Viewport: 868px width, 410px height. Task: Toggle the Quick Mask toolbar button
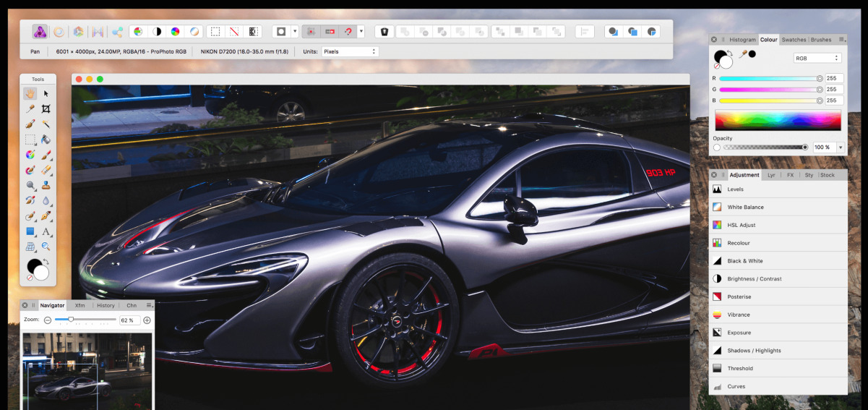[281, 32]
